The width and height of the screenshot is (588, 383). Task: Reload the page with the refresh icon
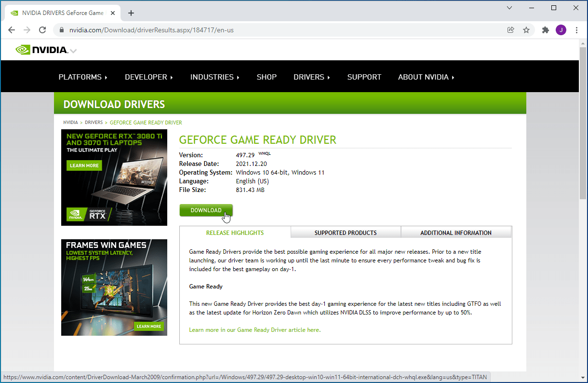click(x=42, y=30)
